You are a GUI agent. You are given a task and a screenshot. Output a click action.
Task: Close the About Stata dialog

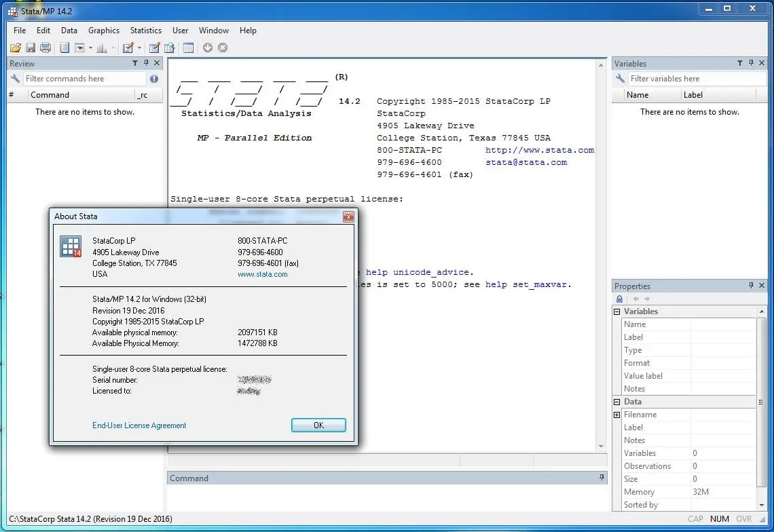point(348,216)
